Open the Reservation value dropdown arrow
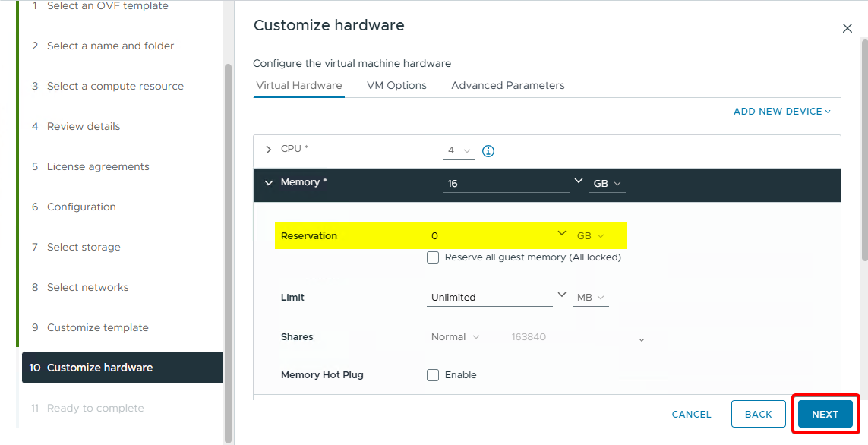The image size is (868, 445). pyautogui.click(x=562, y=233)
